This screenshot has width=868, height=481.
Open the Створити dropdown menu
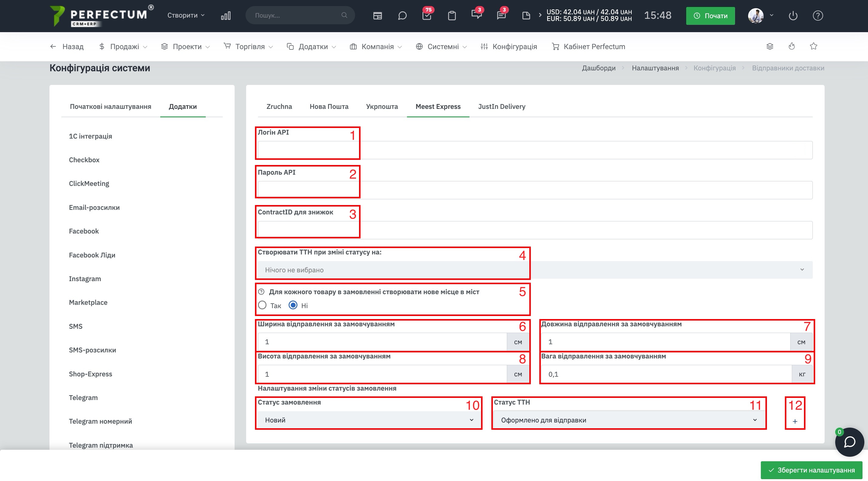tap(186, 15)
